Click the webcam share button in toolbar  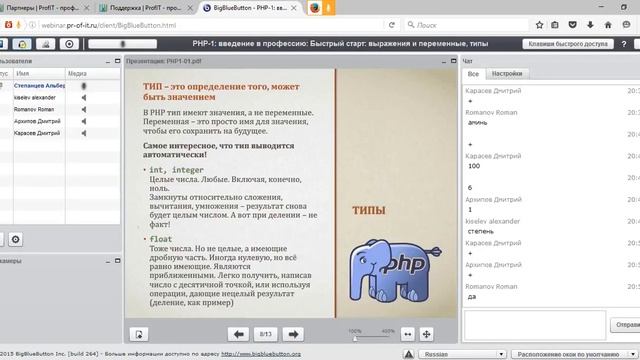click(46, 44)
